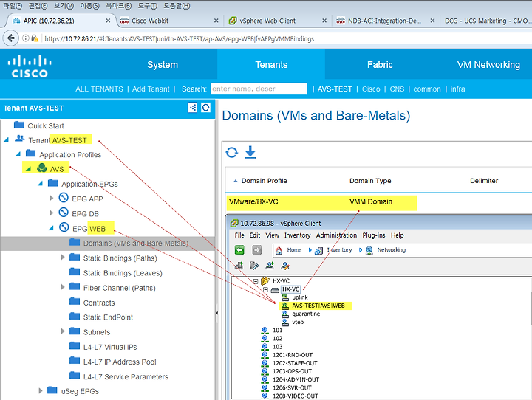Collapse the AVS application profile node

point(29,168)
